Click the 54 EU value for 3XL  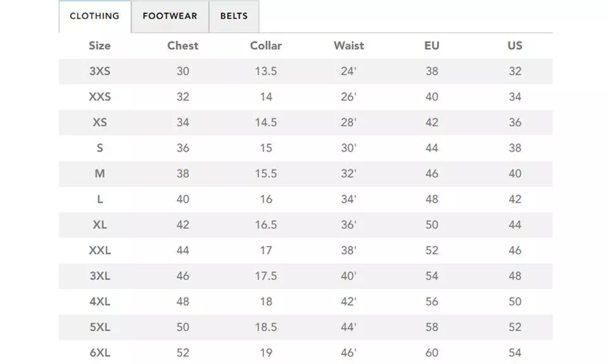[432, 276]
